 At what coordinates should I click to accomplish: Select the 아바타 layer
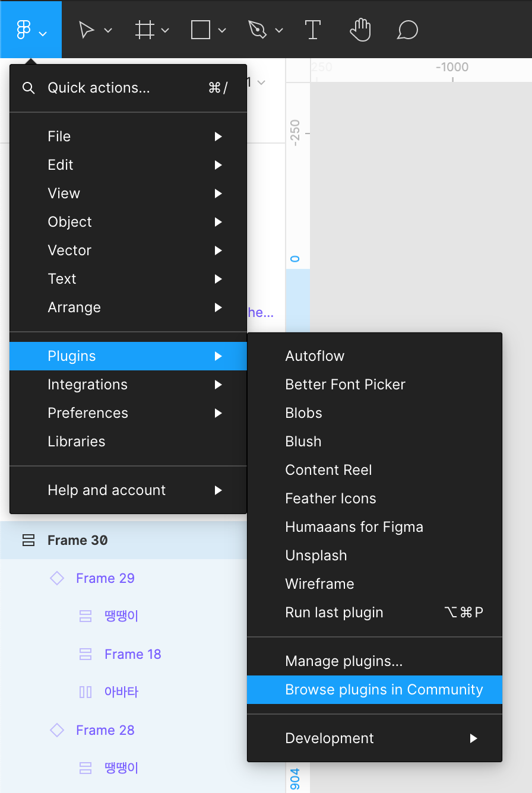tap(123, 692)
